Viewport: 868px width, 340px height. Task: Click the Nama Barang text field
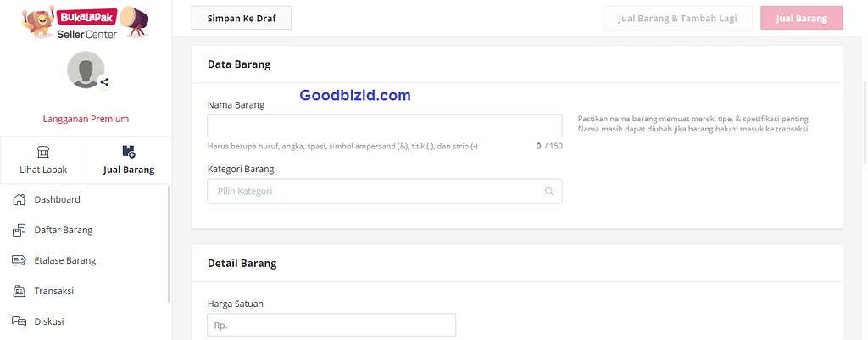point(385,125)
